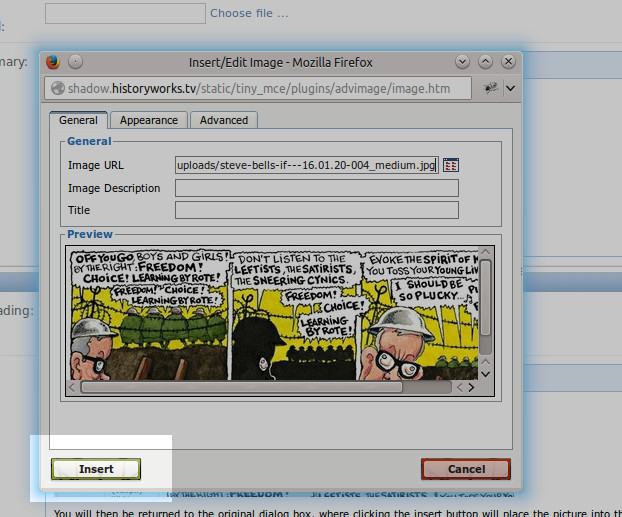Click the Cancel button
622x517 pixels.
click(x=466, y=469)
